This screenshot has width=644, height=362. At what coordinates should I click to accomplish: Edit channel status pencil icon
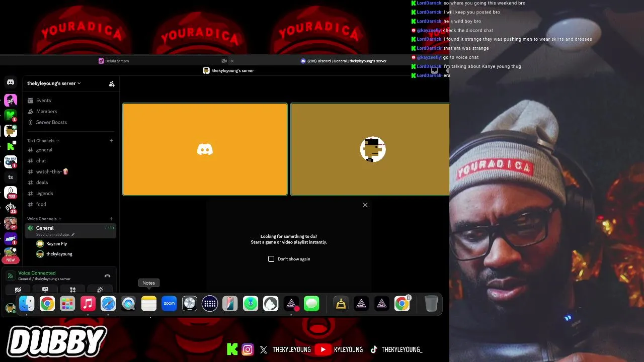point(73,234)
